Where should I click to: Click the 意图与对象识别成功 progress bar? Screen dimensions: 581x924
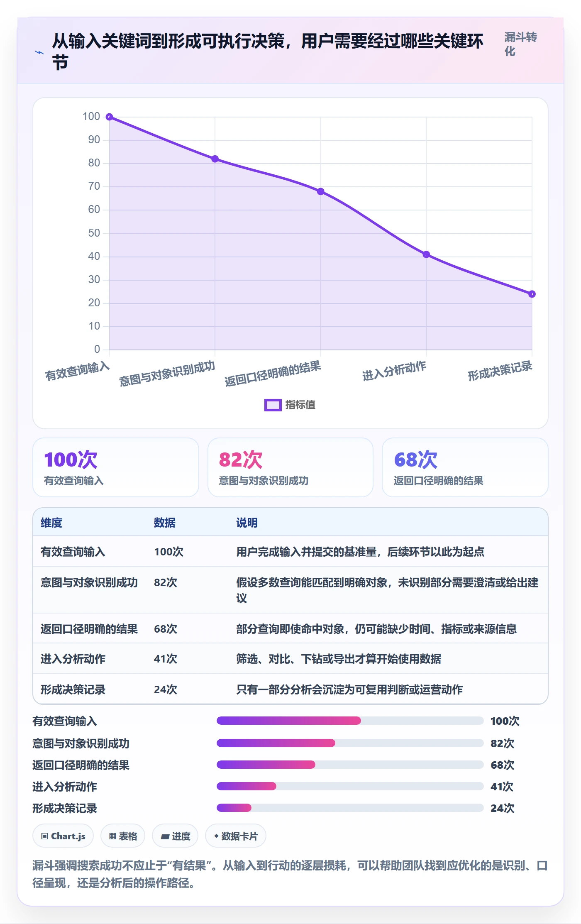350,743
